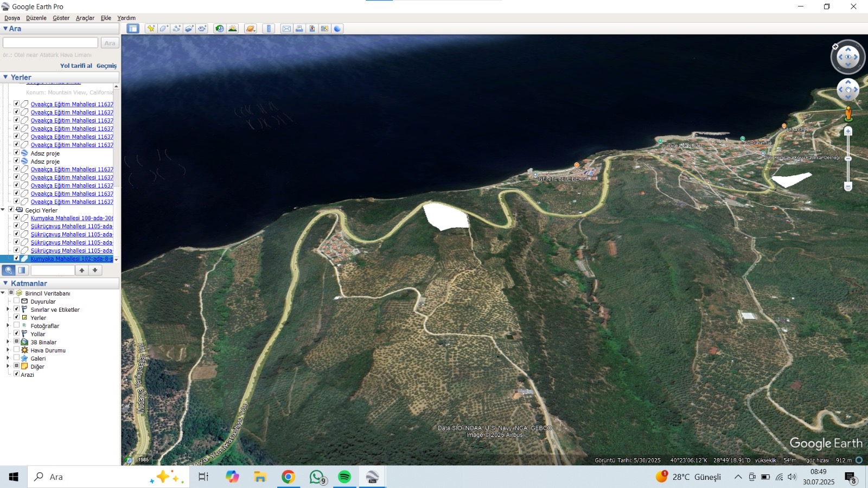Click the 'Yol tarifi al' link
This screenshot has width=868, height=488.
coord(76,66)
